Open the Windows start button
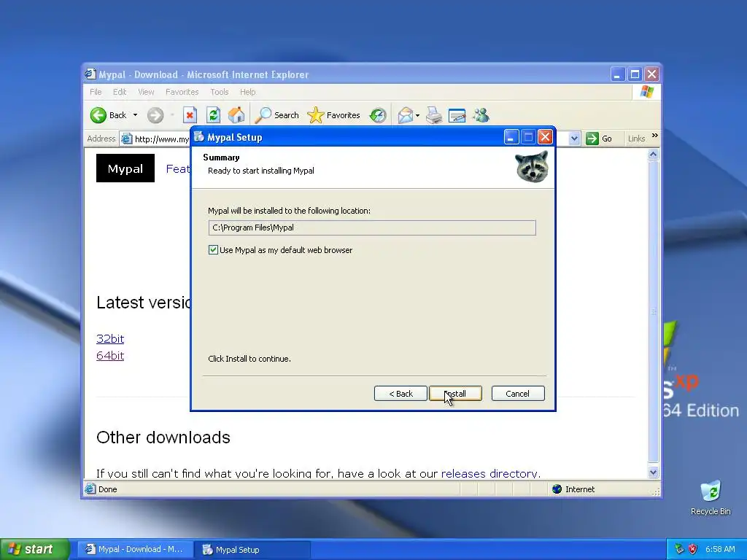This screenshot has height=560, width=747. point(35,549)
